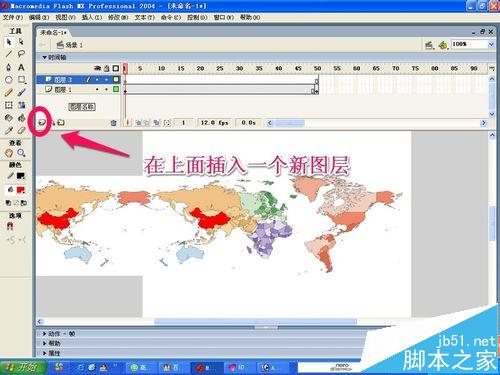Switch to the 未命名-1* document tab
The image size is (500, 375).
53,32
